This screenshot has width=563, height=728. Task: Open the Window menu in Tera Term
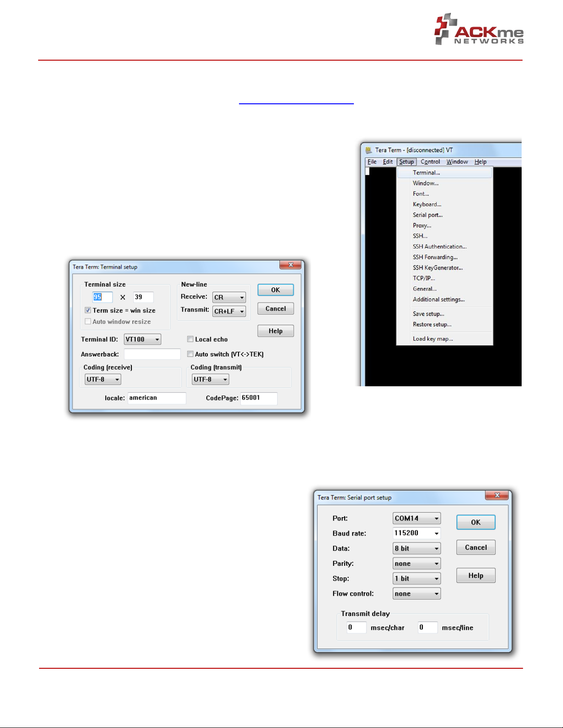click(x=457, y=162)
